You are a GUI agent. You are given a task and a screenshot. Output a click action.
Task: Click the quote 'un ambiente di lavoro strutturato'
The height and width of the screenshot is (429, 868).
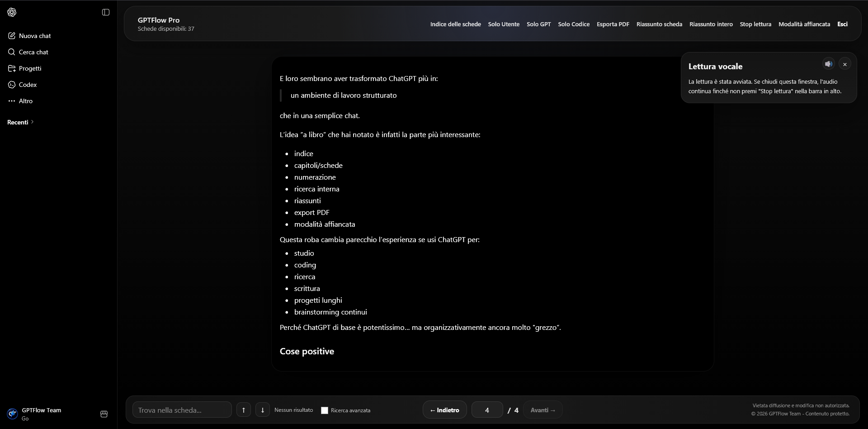(344, 95)
